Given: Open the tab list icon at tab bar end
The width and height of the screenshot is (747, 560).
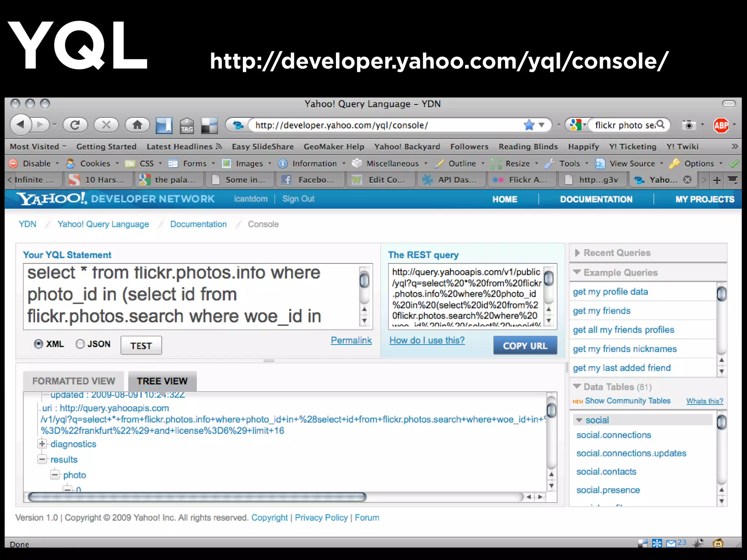Looking at the screenshot, I should point(732,180).
